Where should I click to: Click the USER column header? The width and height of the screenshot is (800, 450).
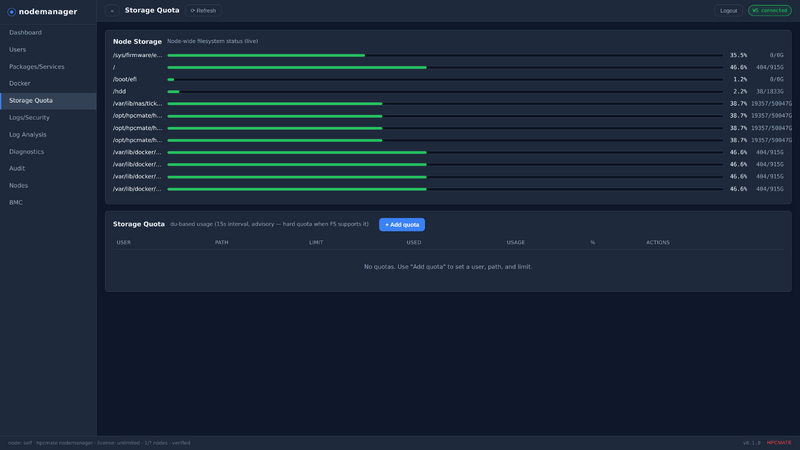pos(123,242)
